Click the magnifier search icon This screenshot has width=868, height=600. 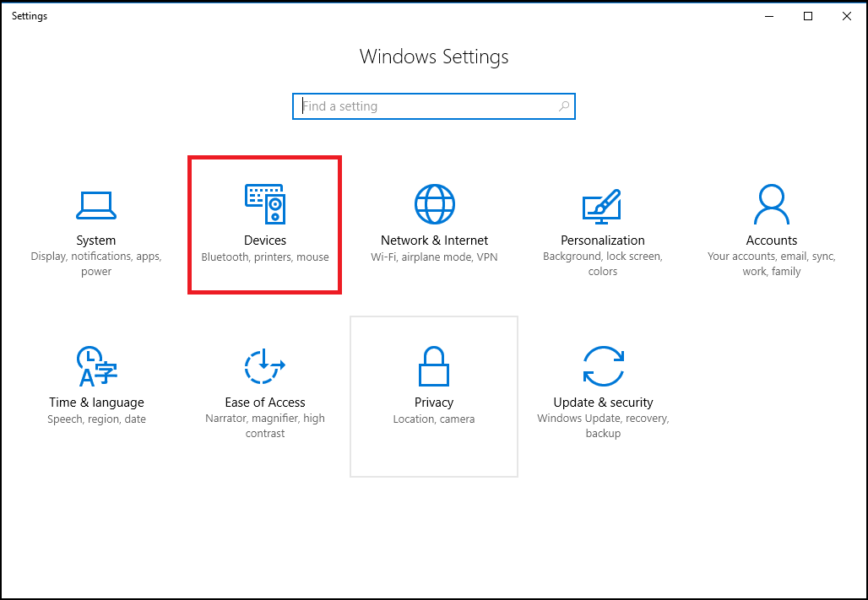563,106
